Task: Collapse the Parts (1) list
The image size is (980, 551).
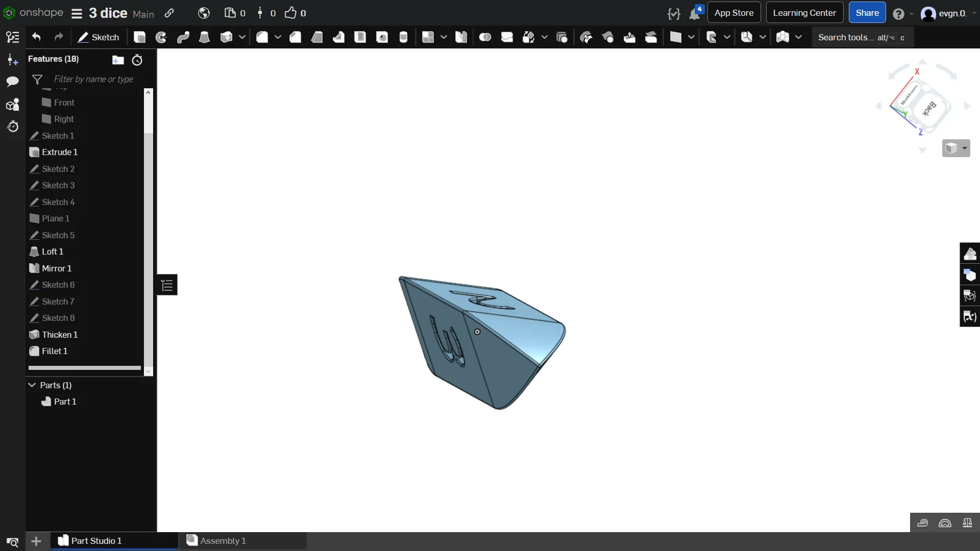Action: [x=32, y=385]
